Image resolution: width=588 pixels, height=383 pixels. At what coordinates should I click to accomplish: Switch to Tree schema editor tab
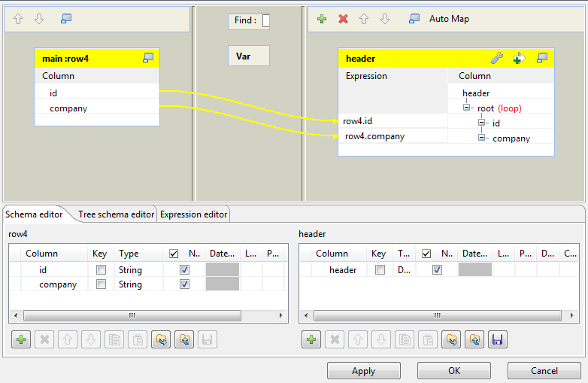point(116,214)
